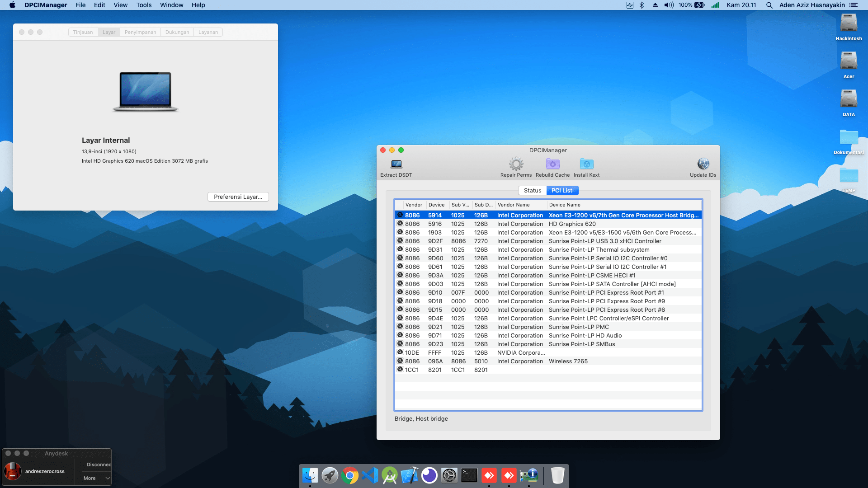This screenshot has height=488, width=868.
Task: Open System Preferences gear in the Dock
Action: point(449,475)
